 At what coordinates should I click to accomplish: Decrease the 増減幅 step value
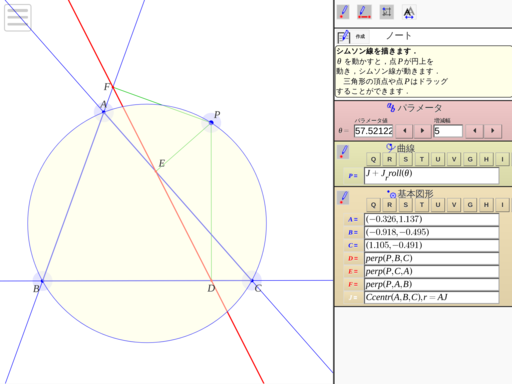(475, 131)
